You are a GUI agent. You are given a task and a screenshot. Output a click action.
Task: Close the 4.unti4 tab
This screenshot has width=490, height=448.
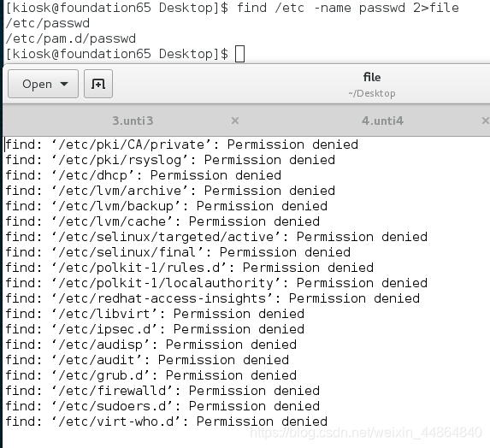(x=486, y=121)
